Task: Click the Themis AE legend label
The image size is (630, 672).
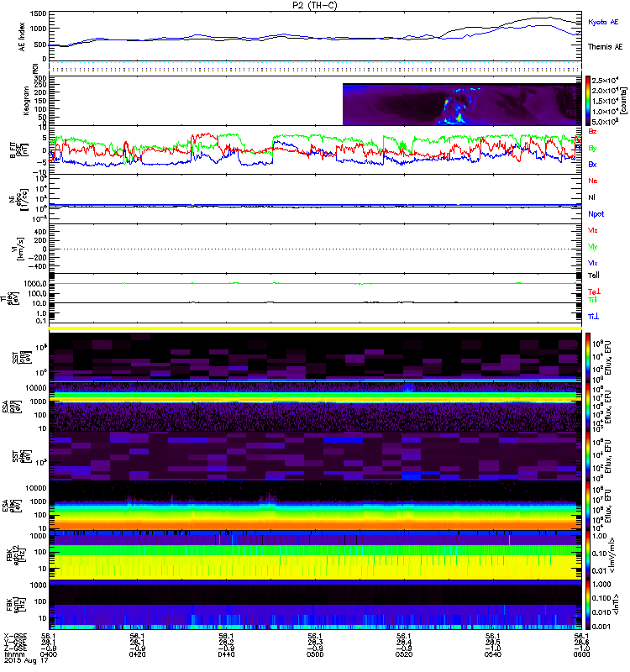Action: (602, 50)
